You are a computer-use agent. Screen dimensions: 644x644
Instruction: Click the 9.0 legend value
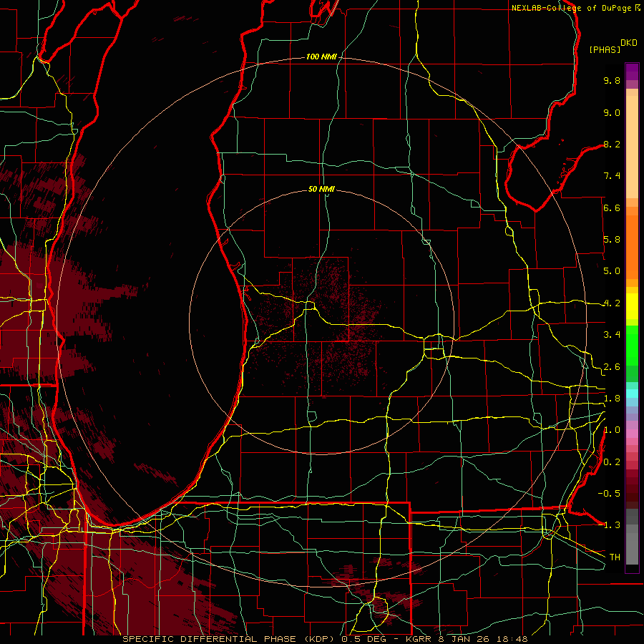[x=612, y=112]
